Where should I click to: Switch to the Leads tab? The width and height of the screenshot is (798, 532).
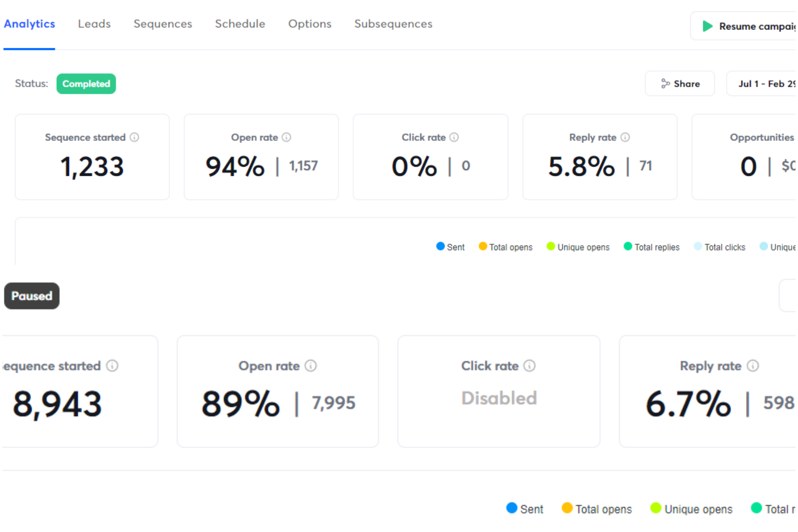tap(94, 24)
